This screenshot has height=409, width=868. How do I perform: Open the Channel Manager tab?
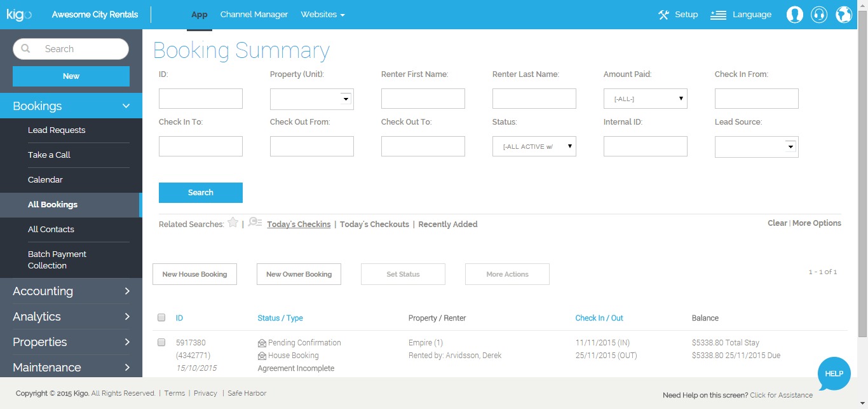click(x=254, y=15)
